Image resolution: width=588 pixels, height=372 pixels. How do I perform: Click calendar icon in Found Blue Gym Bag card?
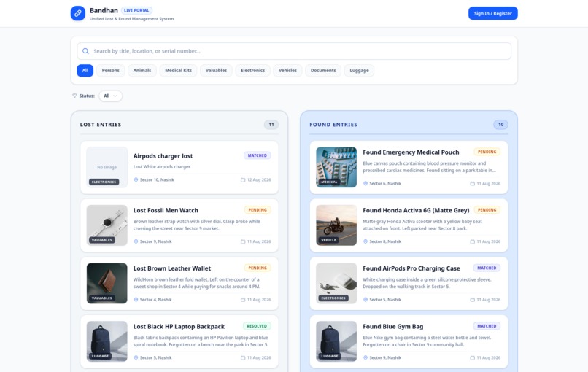472,357
